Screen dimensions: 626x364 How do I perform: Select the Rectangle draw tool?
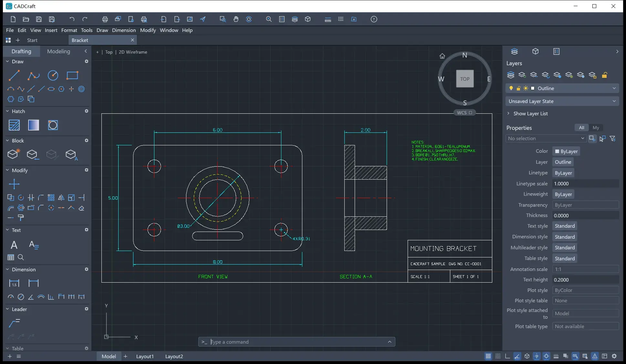tap(72, 76)
